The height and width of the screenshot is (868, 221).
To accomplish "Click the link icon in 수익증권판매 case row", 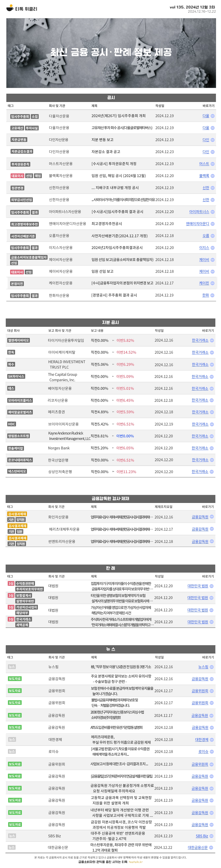I will pyautogui.click(x=212, y=586).
